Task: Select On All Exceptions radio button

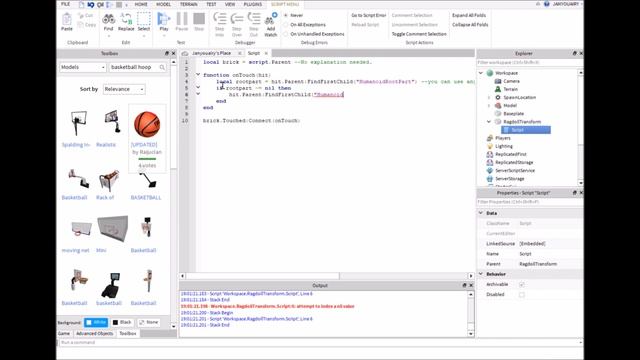Action: [286, 25]
